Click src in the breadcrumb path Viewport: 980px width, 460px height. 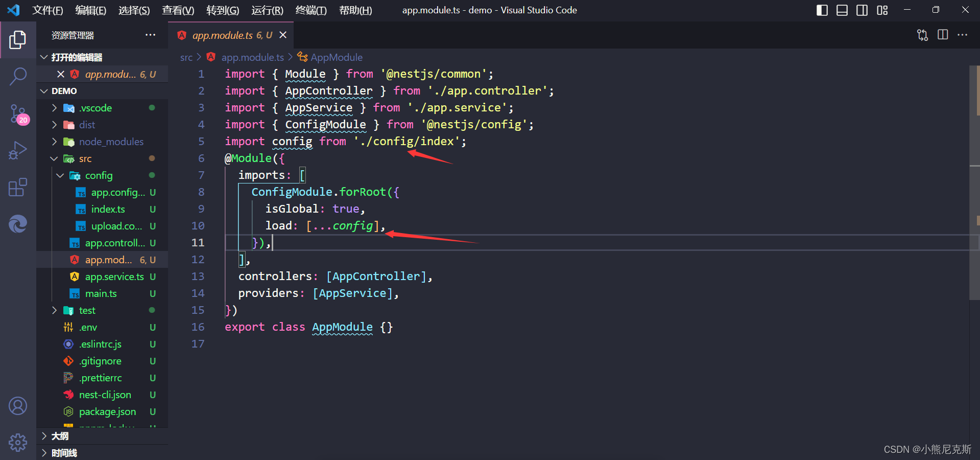click(186, 57)
